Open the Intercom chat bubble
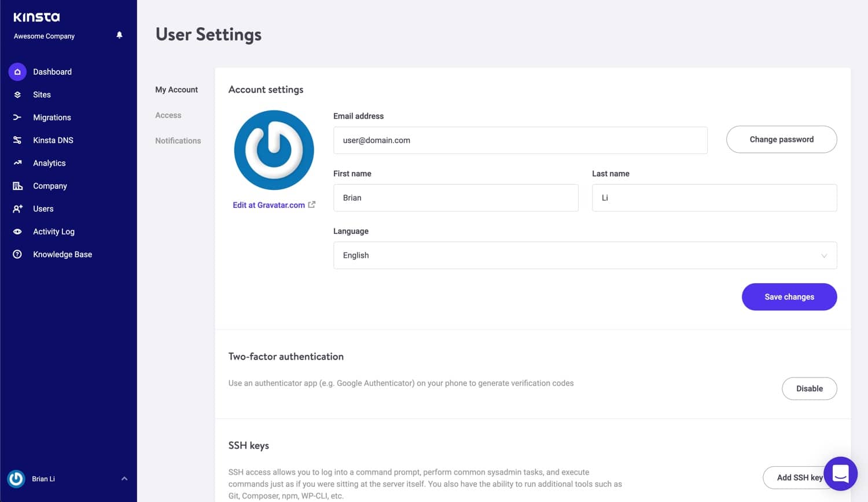This screenshot has width=868, height=502. 840,474
